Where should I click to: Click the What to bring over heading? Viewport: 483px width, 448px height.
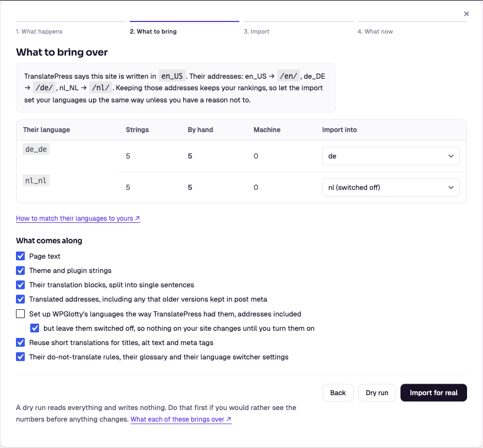pyautogui.click(x=62, y=52)
